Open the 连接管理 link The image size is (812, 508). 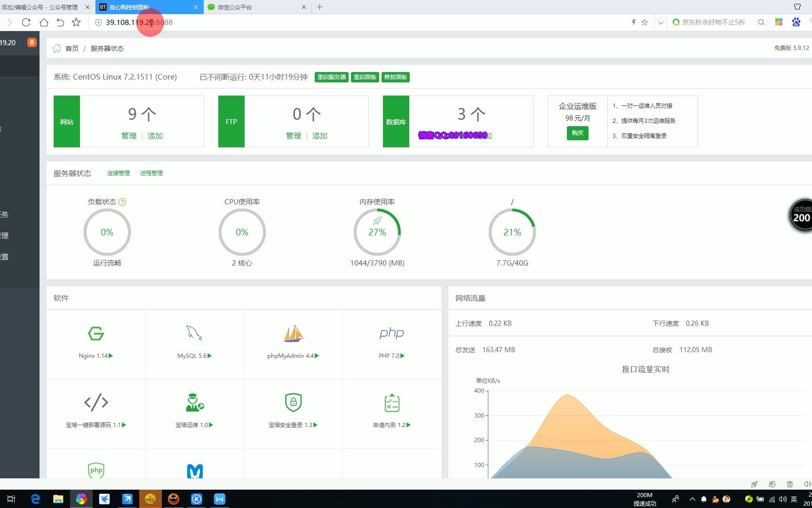pyautogui.click(x=119, y=173)
